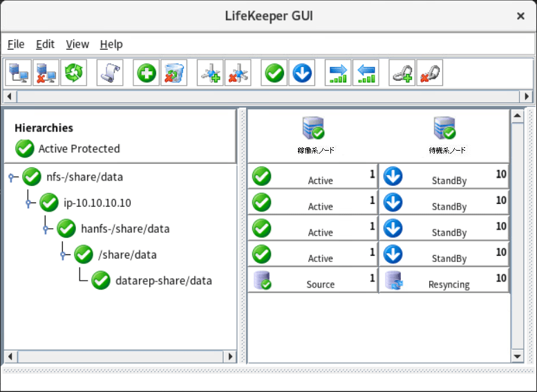Click the Delete Resource Hierarchy trash icon

174,73
